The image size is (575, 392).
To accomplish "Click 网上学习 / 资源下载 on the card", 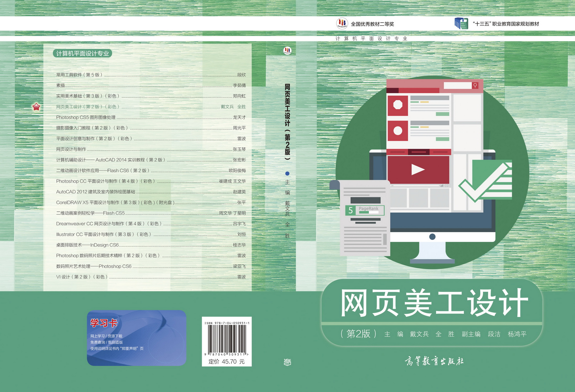I will pos(106,336).
